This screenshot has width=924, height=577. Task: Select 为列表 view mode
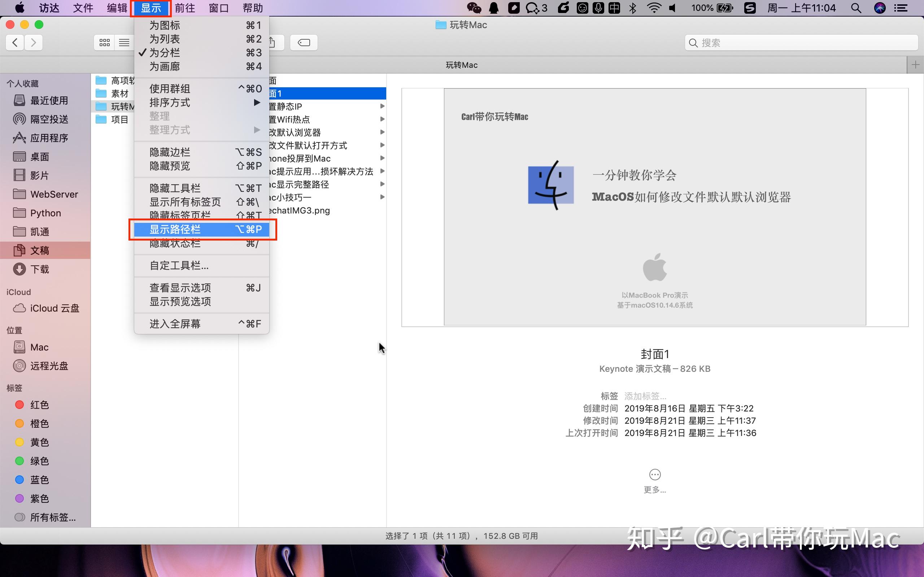pos(164,39)
